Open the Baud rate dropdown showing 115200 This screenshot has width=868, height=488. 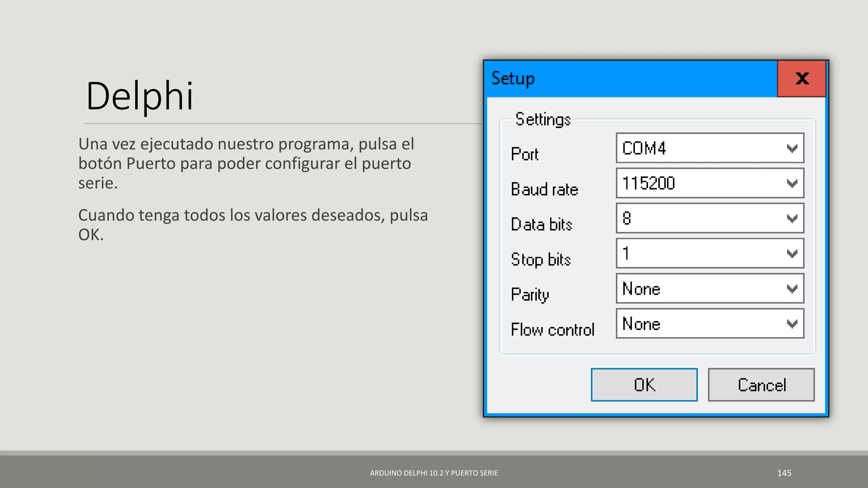click(710, 183)
